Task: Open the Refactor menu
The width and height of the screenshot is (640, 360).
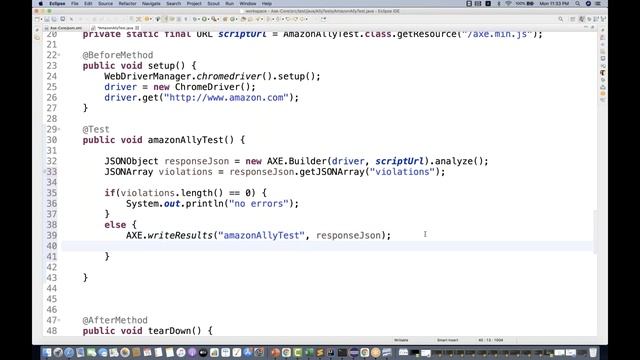Action: point(127,3)
